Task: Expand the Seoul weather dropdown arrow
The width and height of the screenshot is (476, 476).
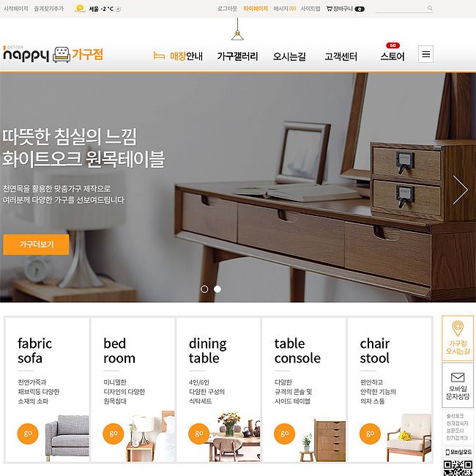Action: (x=119, y=9)
